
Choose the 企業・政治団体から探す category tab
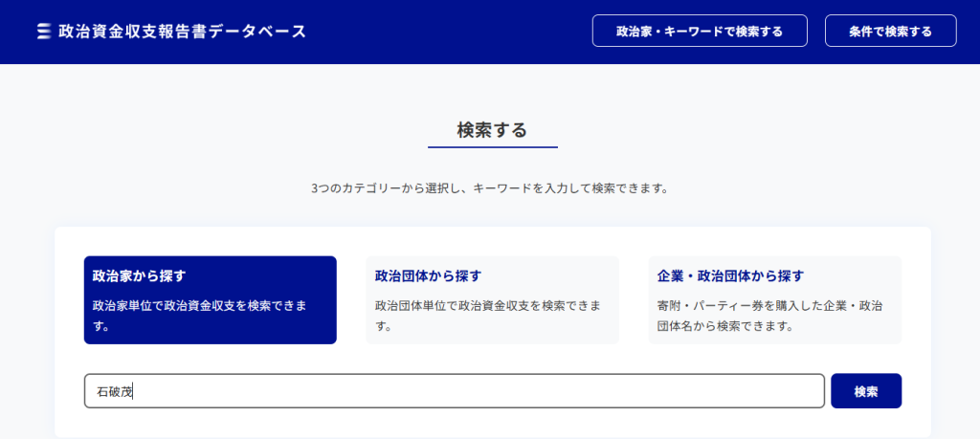pos(774,299)
